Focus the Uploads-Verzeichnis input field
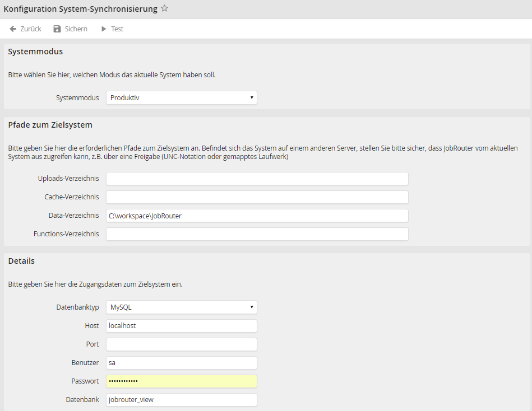Screen dimensions: 532x411 pos(257,179)
